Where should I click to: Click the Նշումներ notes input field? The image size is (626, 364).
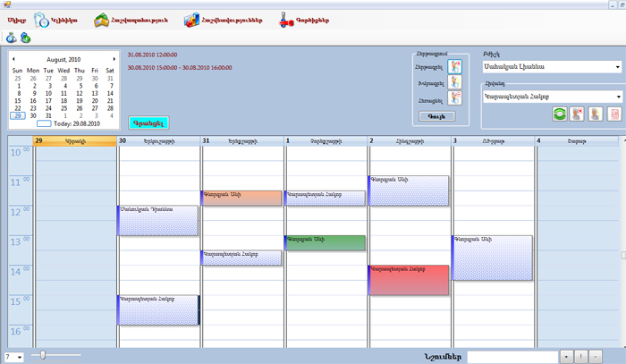tap(511, 356)
